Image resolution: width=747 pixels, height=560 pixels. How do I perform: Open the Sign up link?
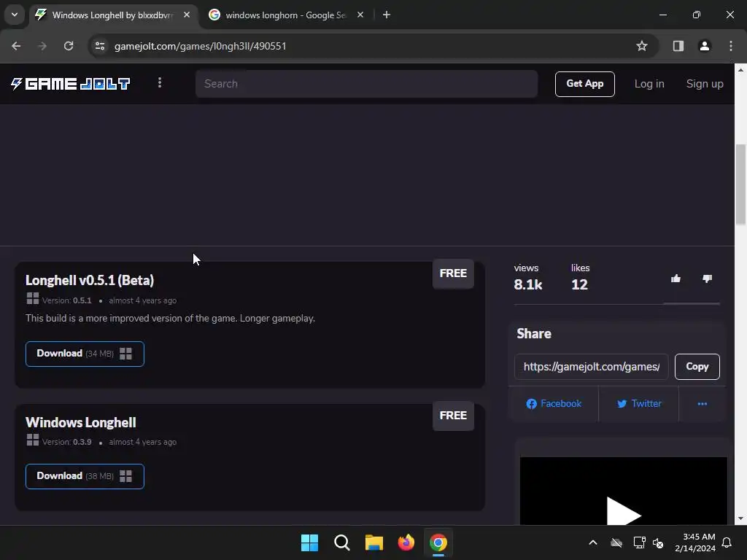705,84
